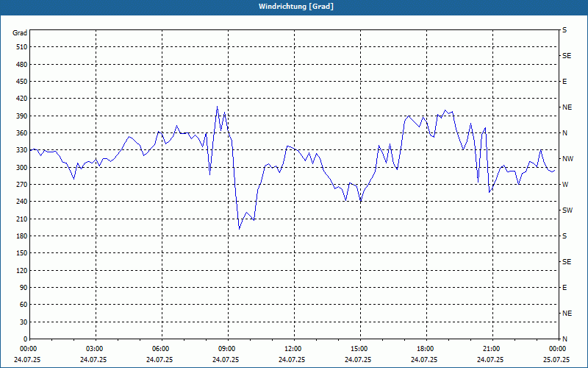Image resolution: width=588 pixels, height=368 pixels.
Task: Click the 240 degree axis label
Action: pyautogui.click(x=22, y=202)
